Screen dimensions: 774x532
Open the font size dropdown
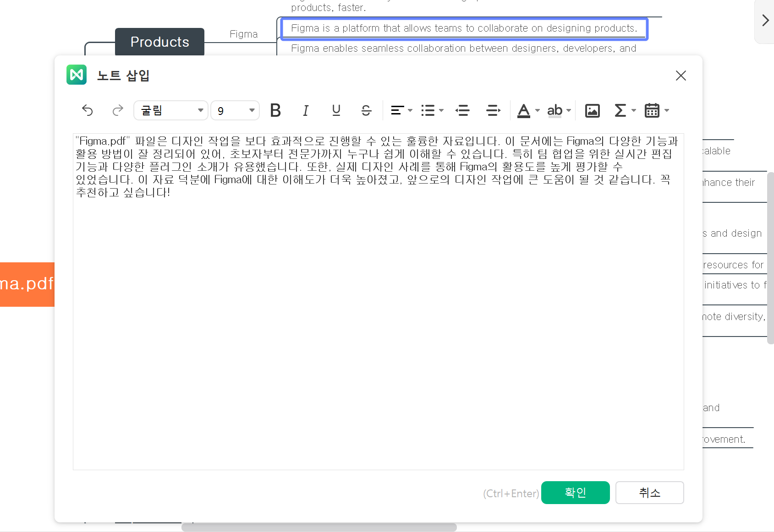coord(235,110)
